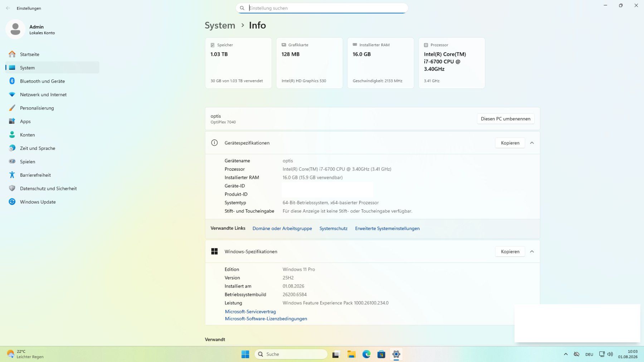Viewport: 644px width, 362px height.
Task: Collapse the Windows-Spezifikationen section chevron
Action: (532, 251)
